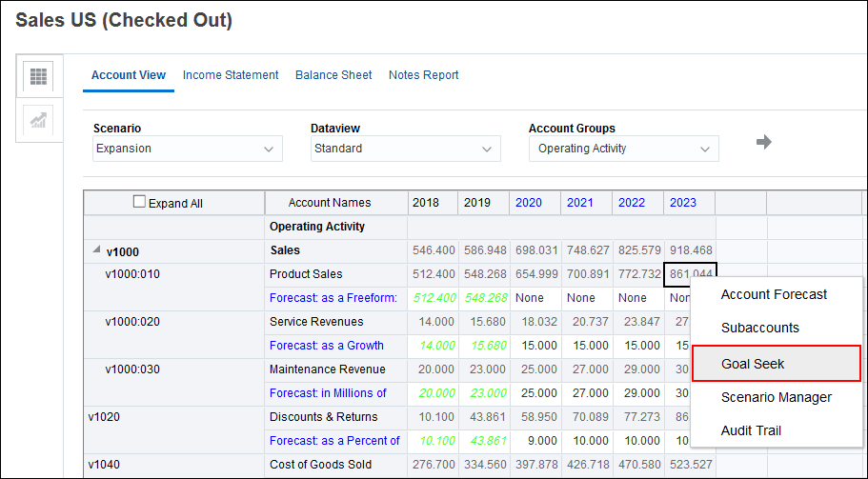Open the Account Groups dropdown
This screenshot has height=479, width=868.
click(x=623, y=149)
